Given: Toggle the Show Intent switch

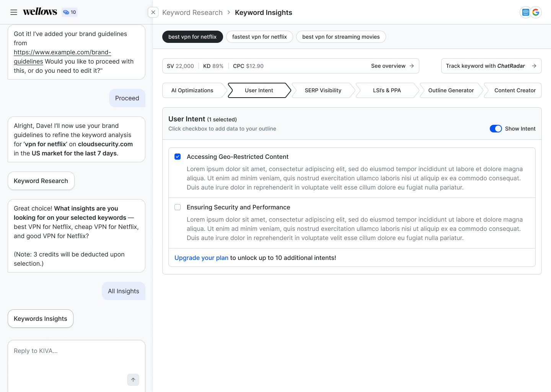Looking at the screenshot, I should pos(496,129).
